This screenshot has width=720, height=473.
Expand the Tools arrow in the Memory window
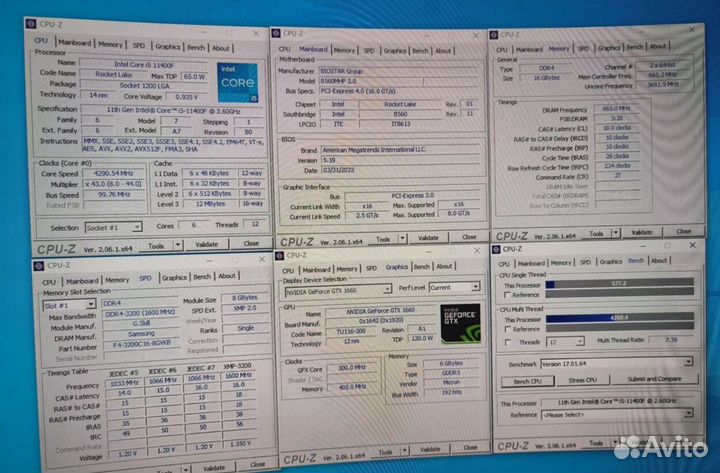[x=616, y=233]
